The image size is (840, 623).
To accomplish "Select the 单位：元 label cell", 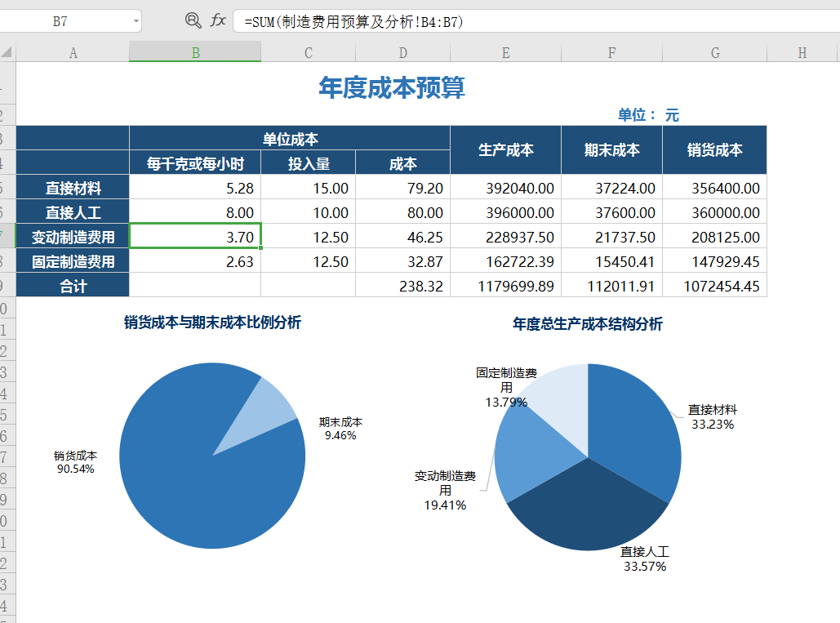I will tap(647, 113).
